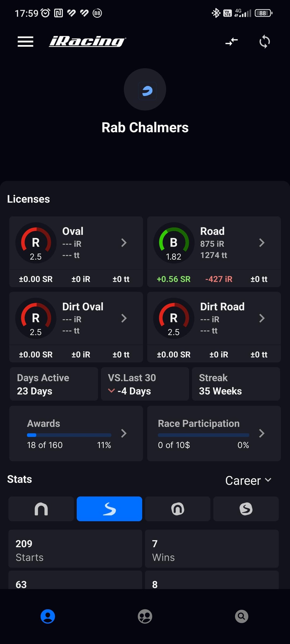
Task: Tap the Days Active 23 Days card
Action: coord(54,384)
